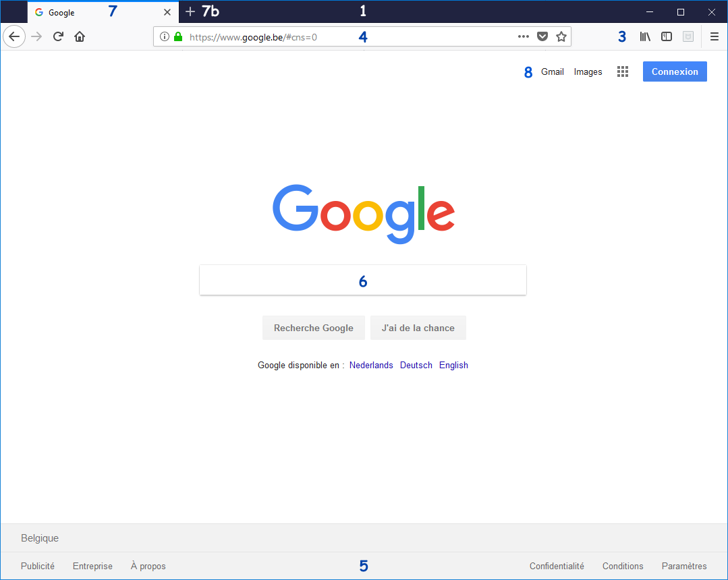
Task: Open Gmail link
Action: pos(553,72)
